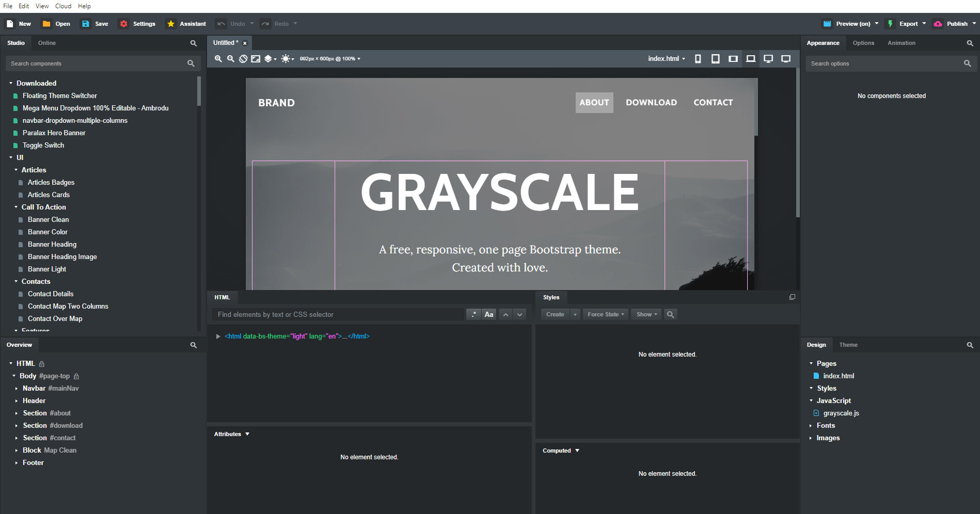Switch to the Theme tab
Screen dimensions: 980x514
click(x=848, y=345)
